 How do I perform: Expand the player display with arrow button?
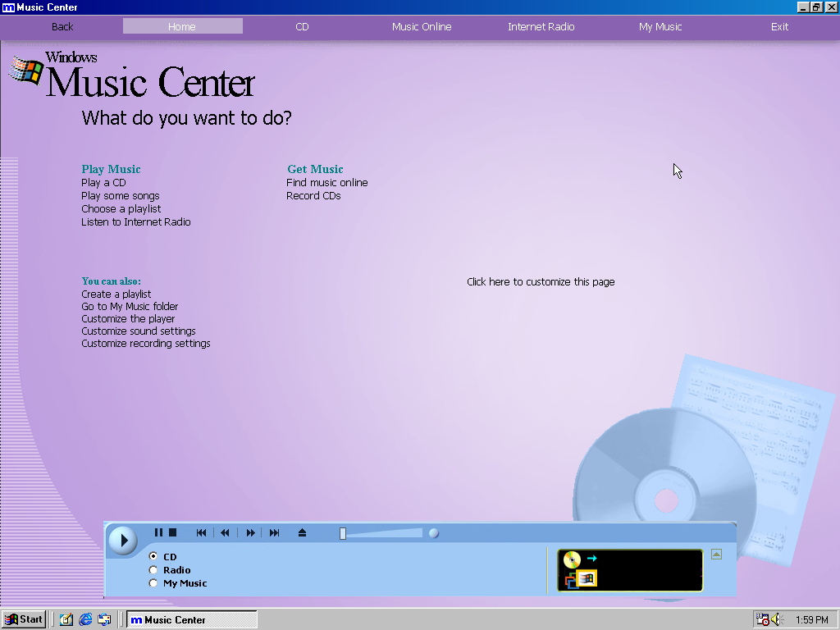pos(716,555)
